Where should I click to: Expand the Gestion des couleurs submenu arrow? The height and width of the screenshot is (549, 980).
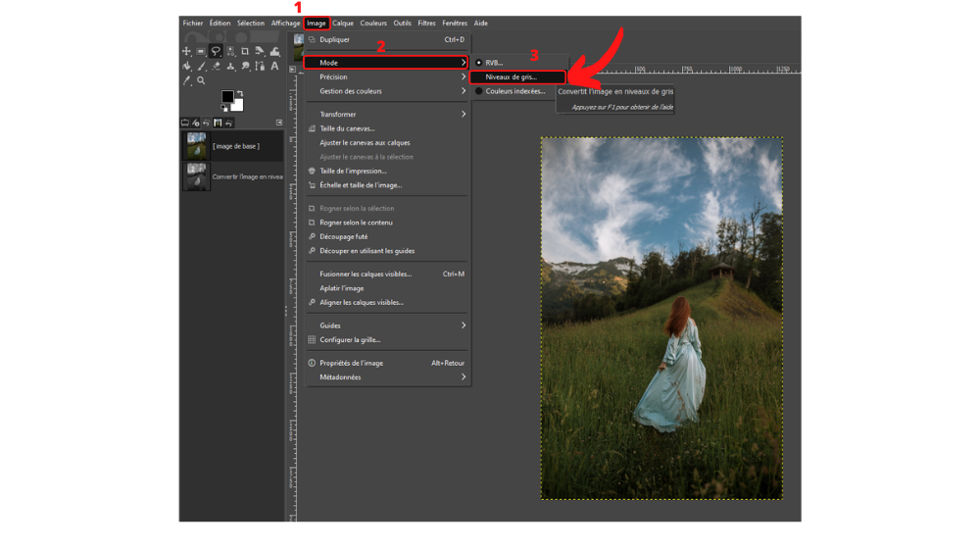tap(464, 91)
